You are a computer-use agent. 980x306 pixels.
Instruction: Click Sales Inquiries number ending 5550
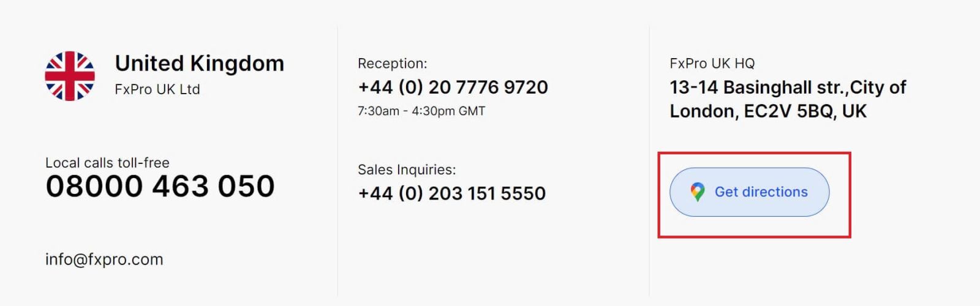[451, 193]
